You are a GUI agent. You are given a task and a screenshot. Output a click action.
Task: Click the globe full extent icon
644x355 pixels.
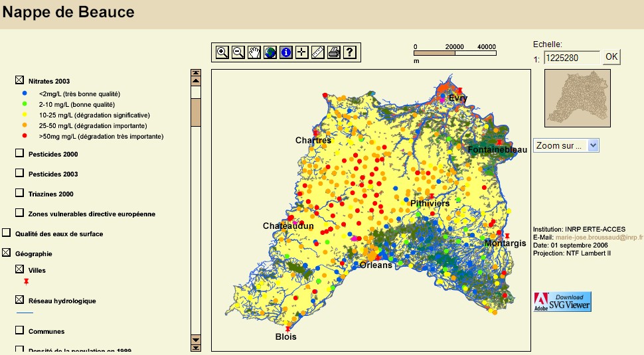pyautogui.click(x=270, y=52)
